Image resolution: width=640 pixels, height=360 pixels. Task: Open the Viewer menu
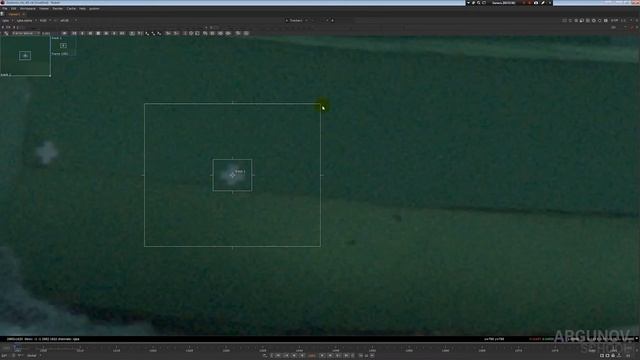(x=44, y=9)
